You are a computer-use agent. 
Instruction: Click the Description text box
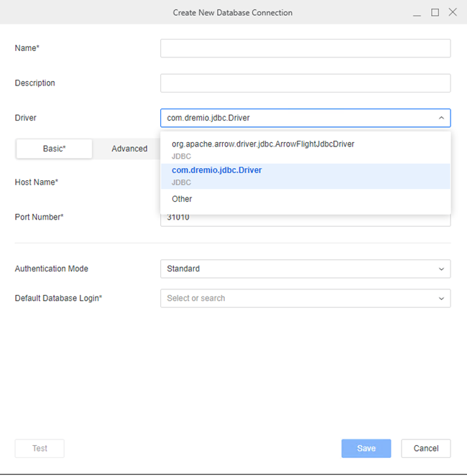[x=305, y=83]
